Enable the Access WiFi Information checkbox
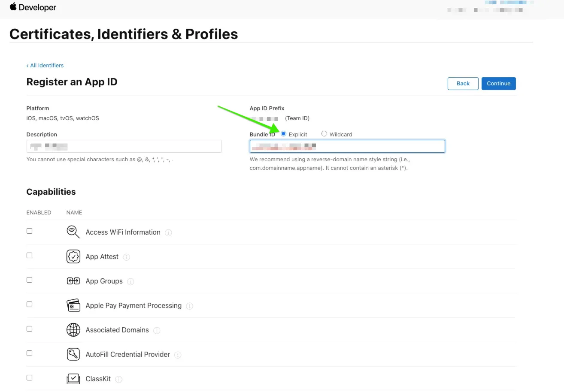Viewport: 564px width, 392px height. (29, 231)
